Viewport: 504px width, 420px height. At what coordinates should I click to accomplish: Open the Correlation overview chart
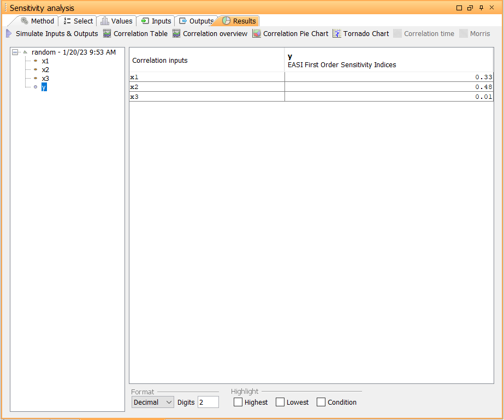pyautogui.click(x=210, y=33)
